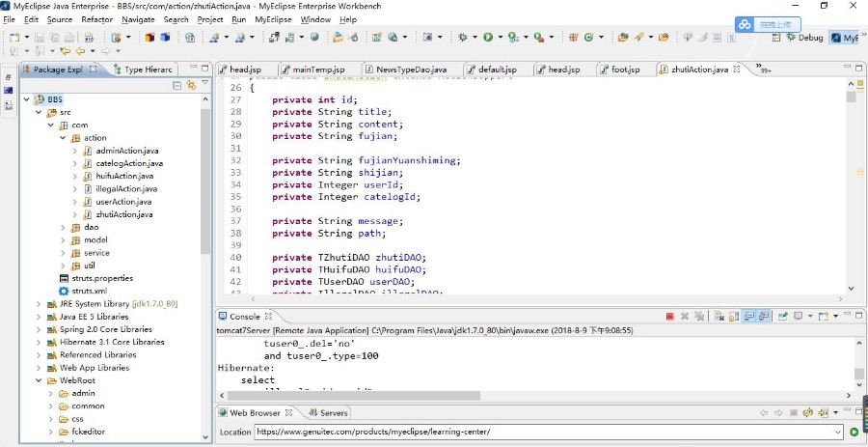Expand the dao package node
Viewport: 868px width, 447px height.
pos(63,227)
